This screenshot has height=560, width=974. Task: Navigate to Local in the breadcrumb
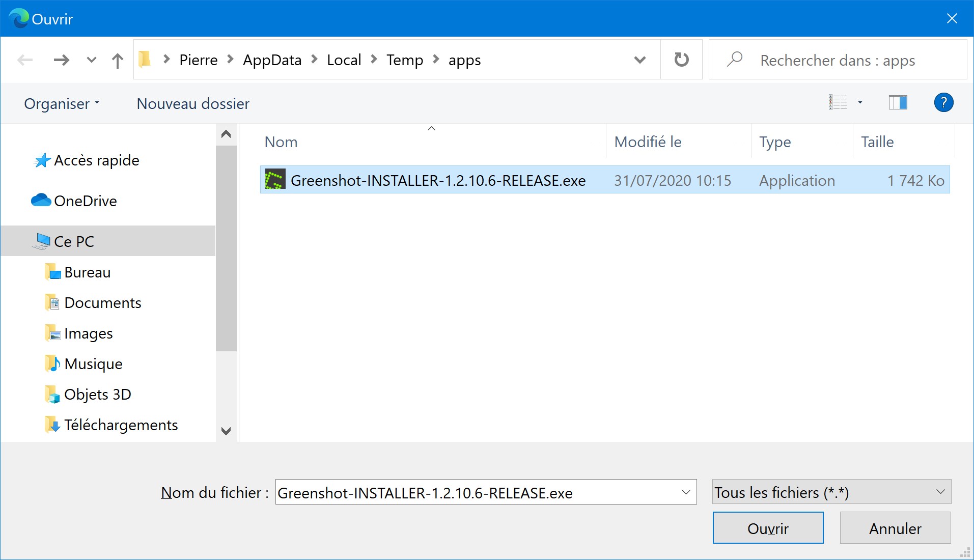tap(344, 60)
